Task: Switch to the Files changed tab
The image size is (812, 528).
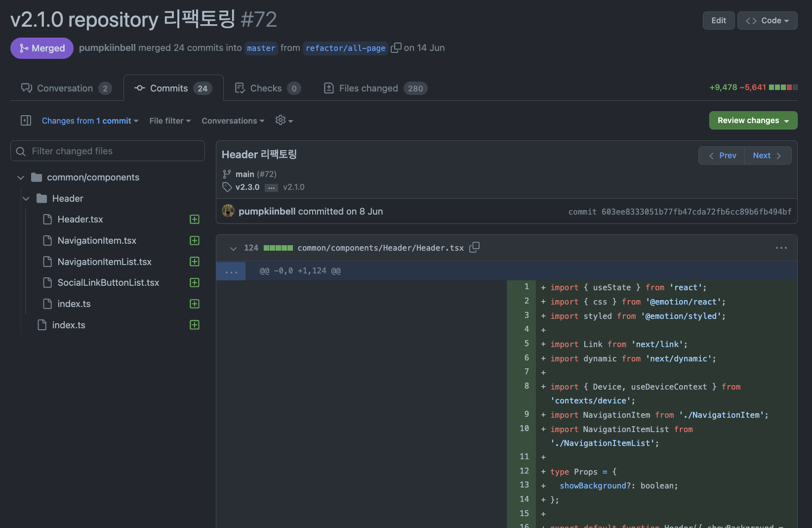Action: pyautogui.click(x=375, y=88)
